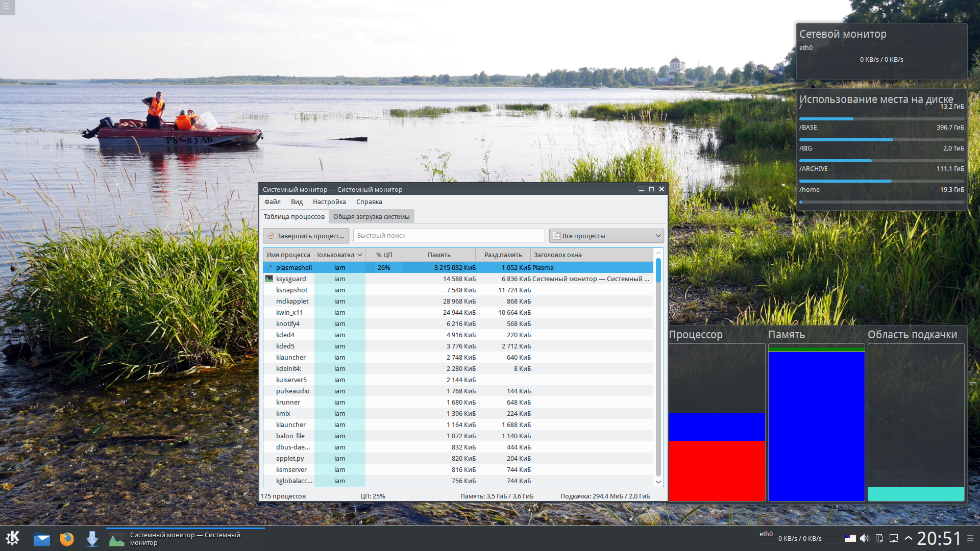
Task: Sort processes by the 'Память' column
Action: click(439, 255)
